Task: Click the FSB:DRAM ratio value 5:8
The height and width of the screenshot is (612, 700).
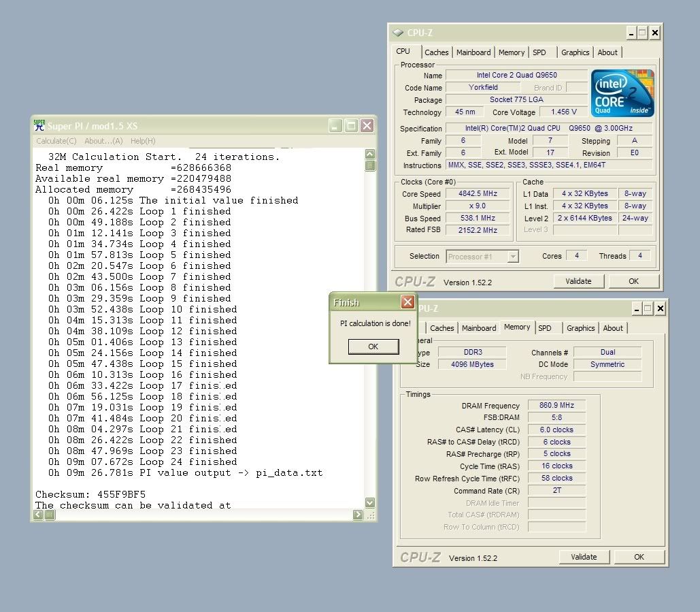Action: tap(556, 417)
